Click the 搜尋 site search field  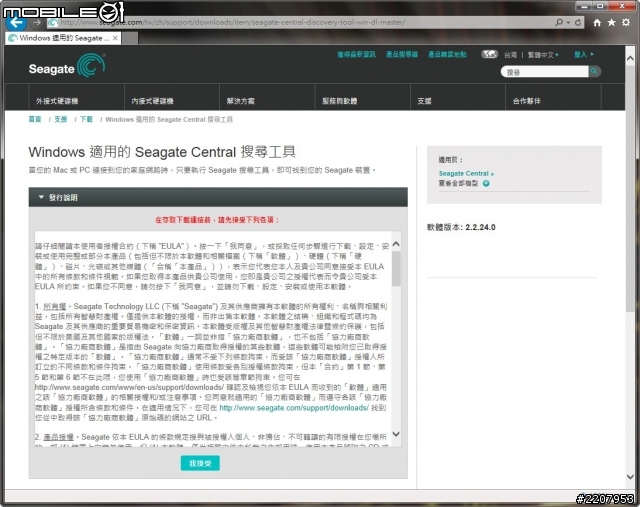[x=544, y=72]
